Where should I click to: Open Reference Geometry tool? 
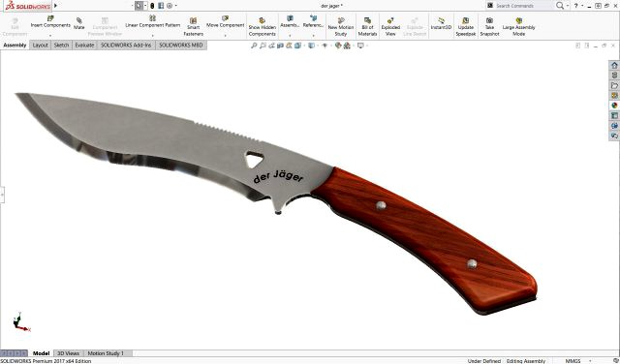[x=313, y=21]
